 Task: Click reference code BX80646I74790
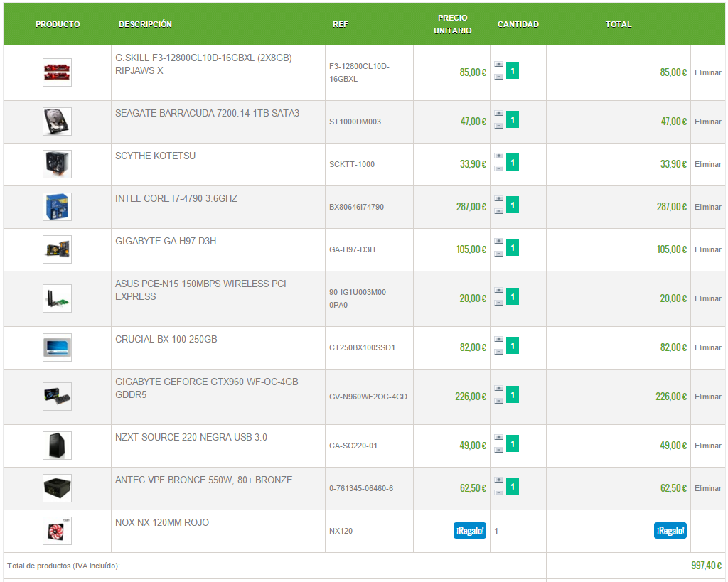[357, 207]
